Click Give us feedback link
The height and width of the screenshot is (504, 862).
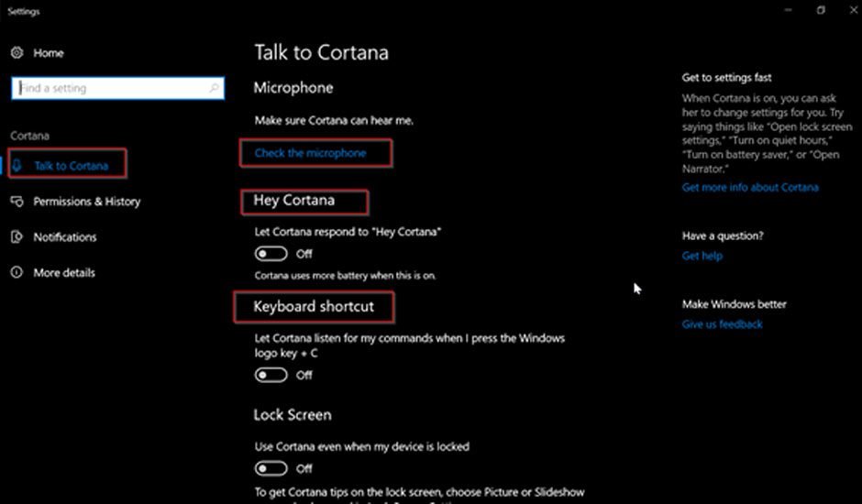(722, 323)
